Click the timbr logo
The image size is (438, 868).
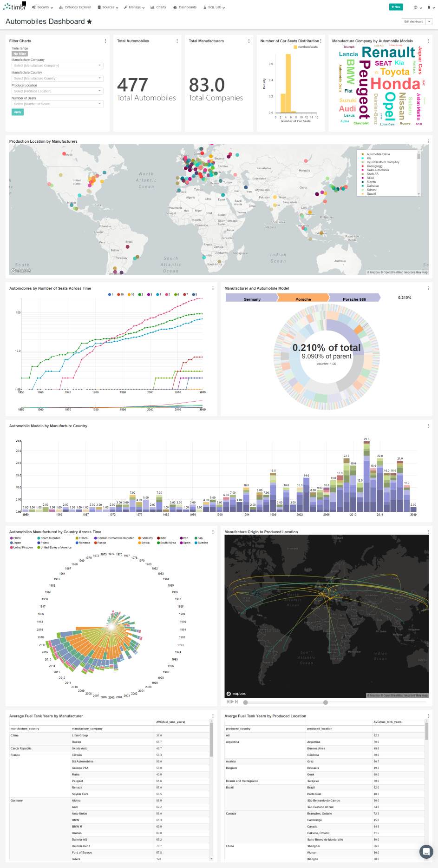[14, 7]
